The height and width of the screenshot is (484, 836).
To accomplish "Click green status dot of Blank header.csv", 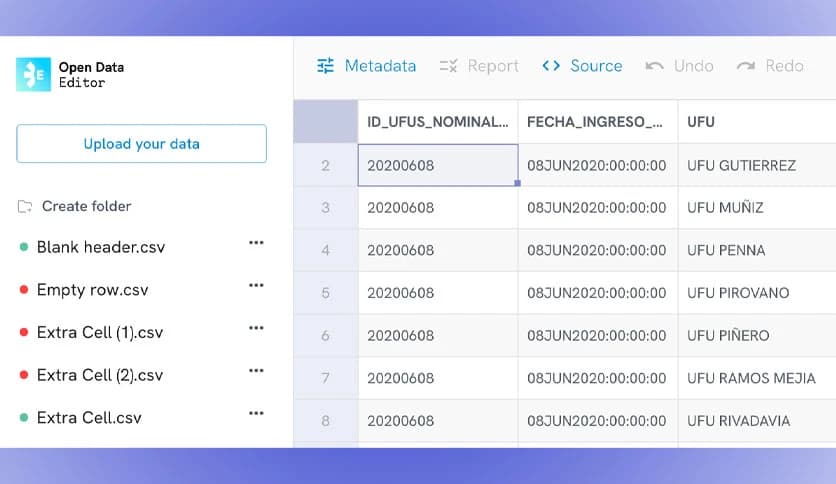I will click(24, 247).
